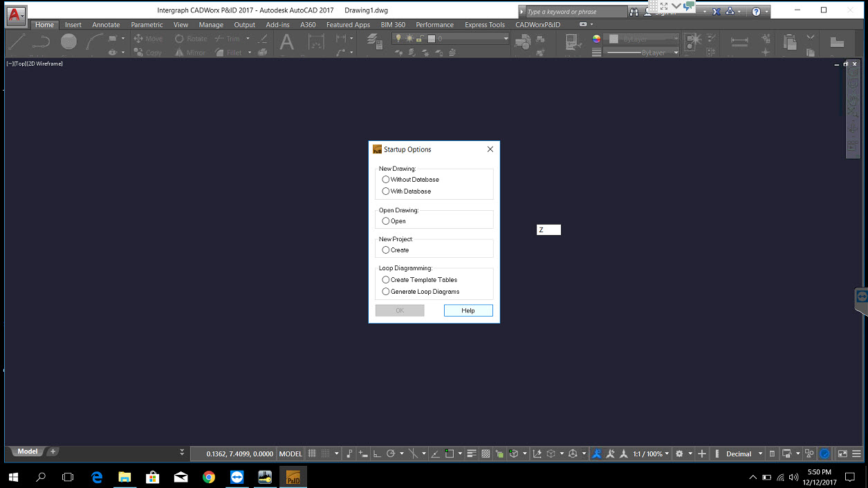Activate the Trim tool

pyautogui.click(x=228, y=39)
